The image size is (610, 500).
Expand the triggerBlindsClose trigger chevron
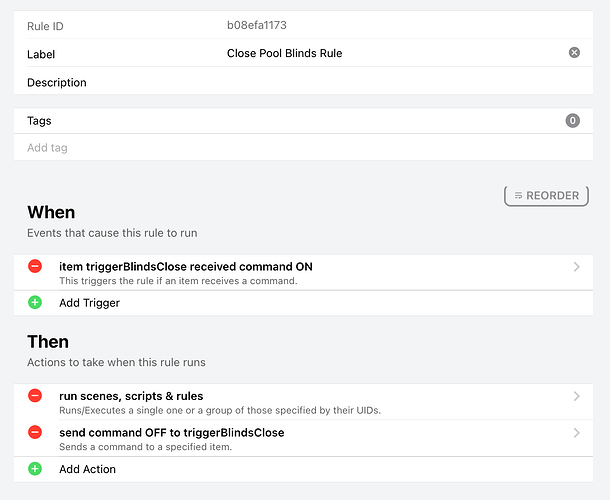tap(577, 267)
